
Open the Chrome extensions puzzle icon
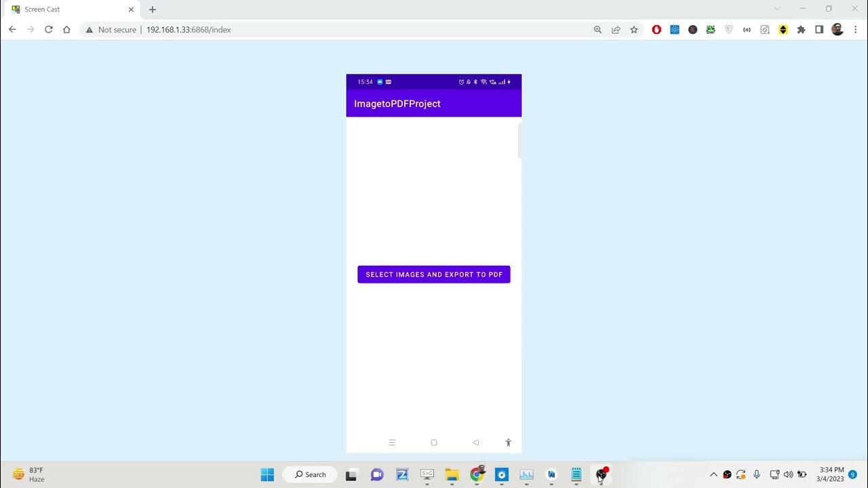coord(801,30)
